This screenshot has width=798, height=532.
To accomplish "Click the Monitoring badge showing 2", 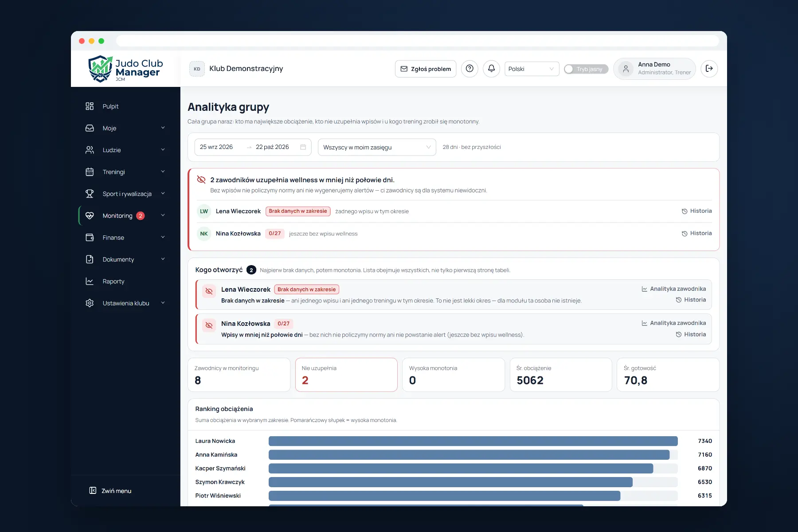I will click(141, 216).
